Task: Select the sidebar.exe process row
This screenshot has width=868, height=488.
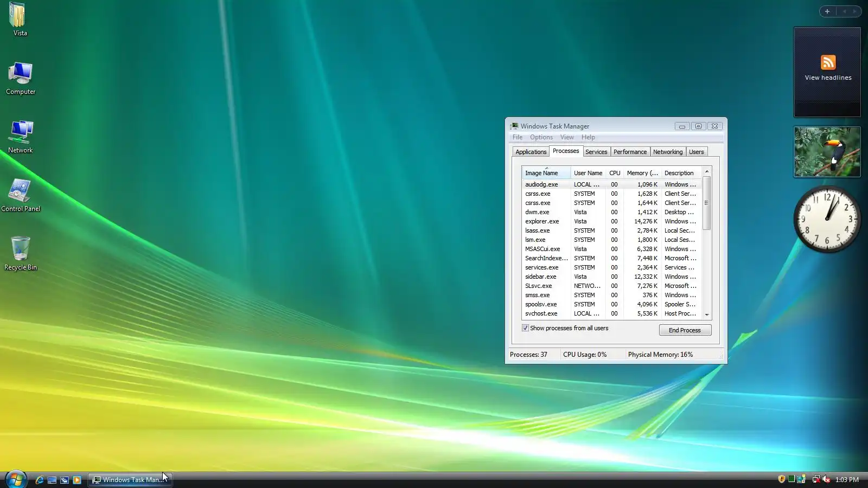Action: 612,277
